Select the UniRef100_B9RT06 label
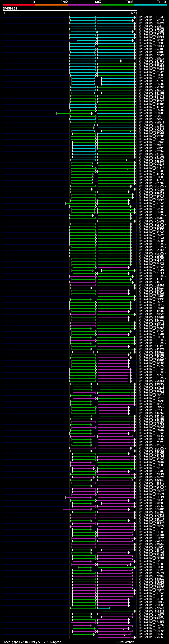The height and width of the screenshot is (644, 169). click(x=152, y=142)
